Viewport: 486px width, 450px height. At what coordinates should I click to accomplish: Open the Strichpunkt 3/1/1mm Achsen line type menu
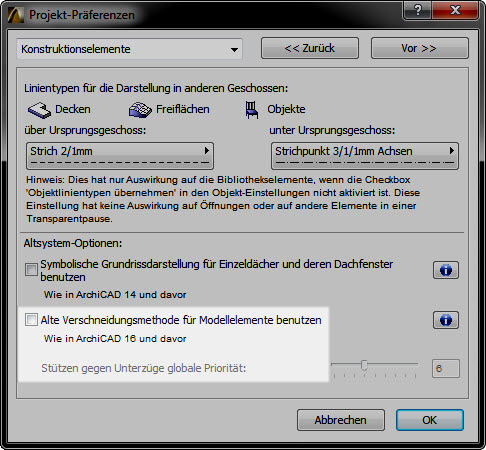[365, 156]
